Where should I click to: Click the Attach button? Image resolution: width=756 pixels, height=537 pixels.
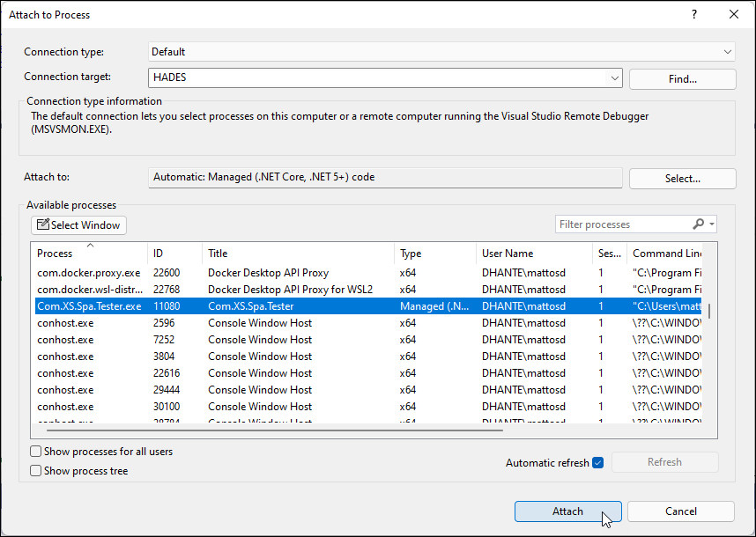pyautogui.click(x=567, y=511)
